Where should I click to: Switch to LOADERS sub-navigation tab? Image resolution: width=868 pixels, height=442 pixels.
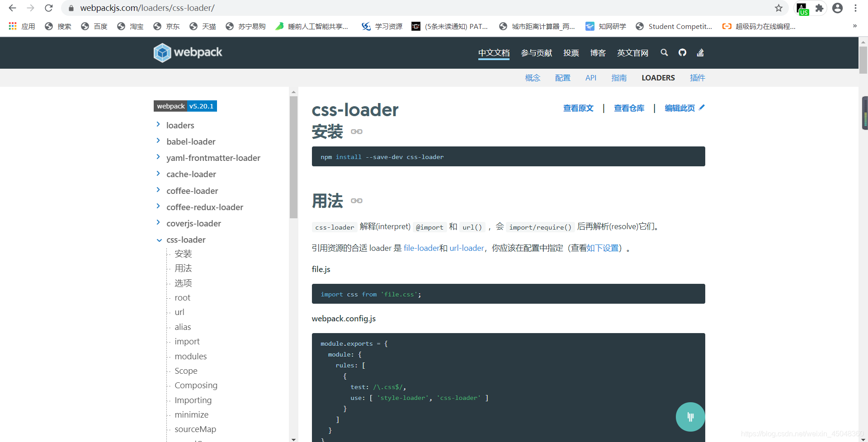coord(658,78)
